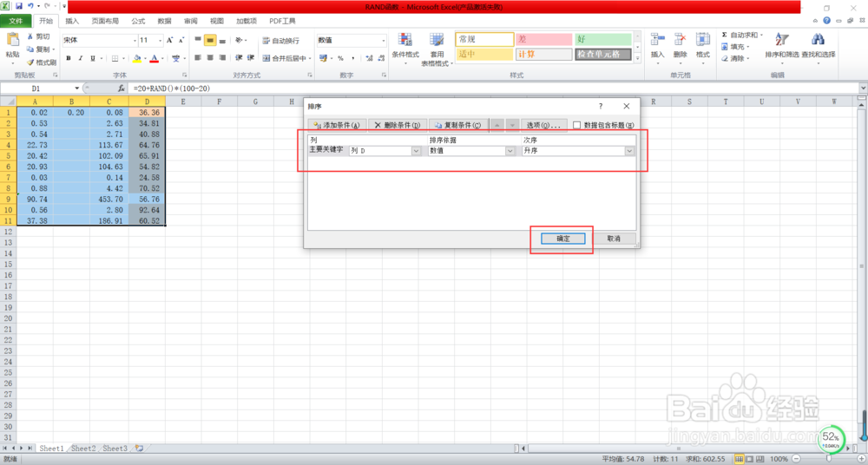Click the percent style icon

click(x=340, y=58)
